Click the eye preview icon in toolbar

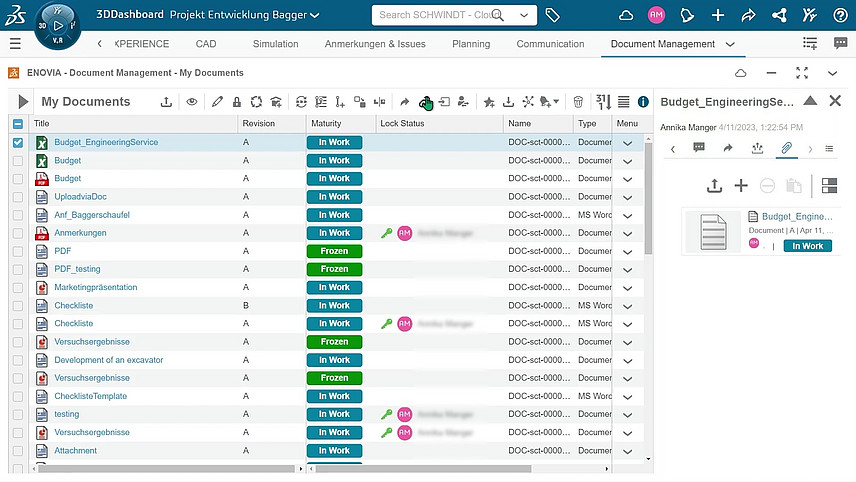[192, 102]
